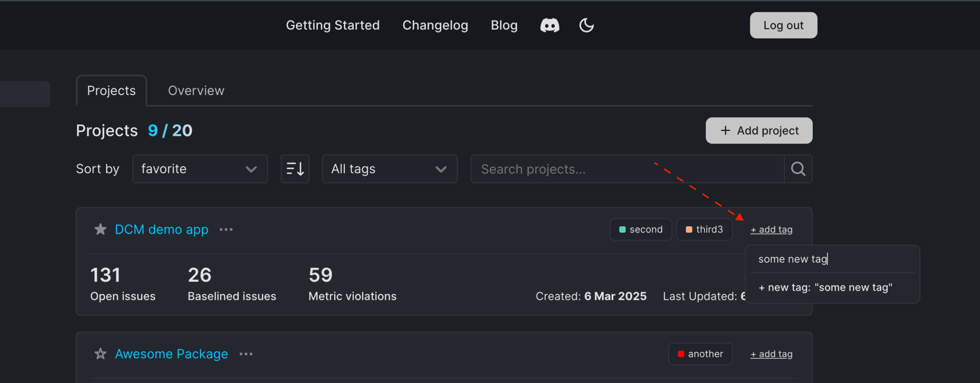Open the Discord community icon
The height and width of the screenshot is (383, 980).
pos(550,26)
